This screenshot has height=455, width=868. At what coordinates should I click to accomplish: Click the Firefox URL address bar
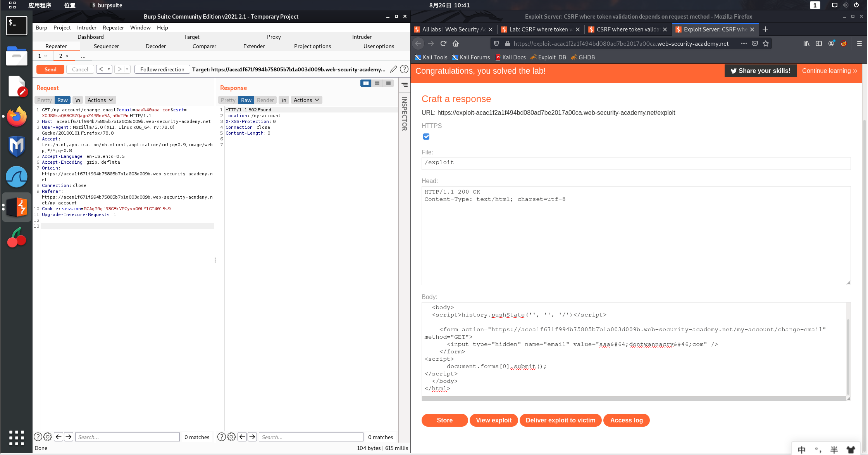[x=621, y=43]
